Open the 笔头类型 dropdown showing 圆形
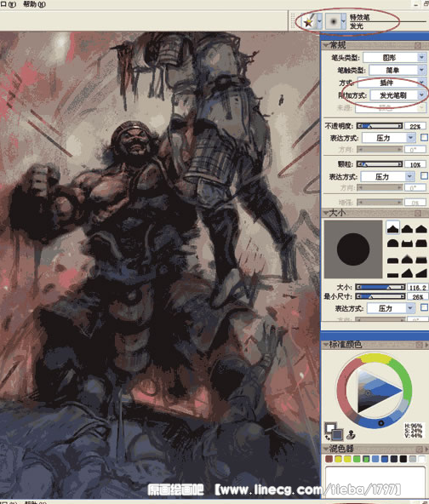The width and height of the screenshot is (429, 504). click(x=394, y=58)
